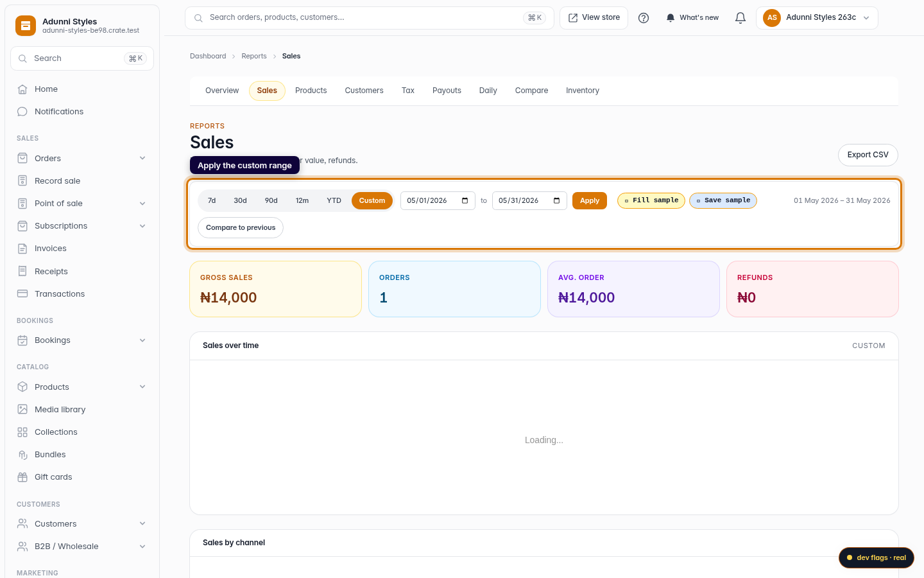Screen dimensions: 924x578
Task: Open calendar picker on start date field
Action: tap(465, 200)
